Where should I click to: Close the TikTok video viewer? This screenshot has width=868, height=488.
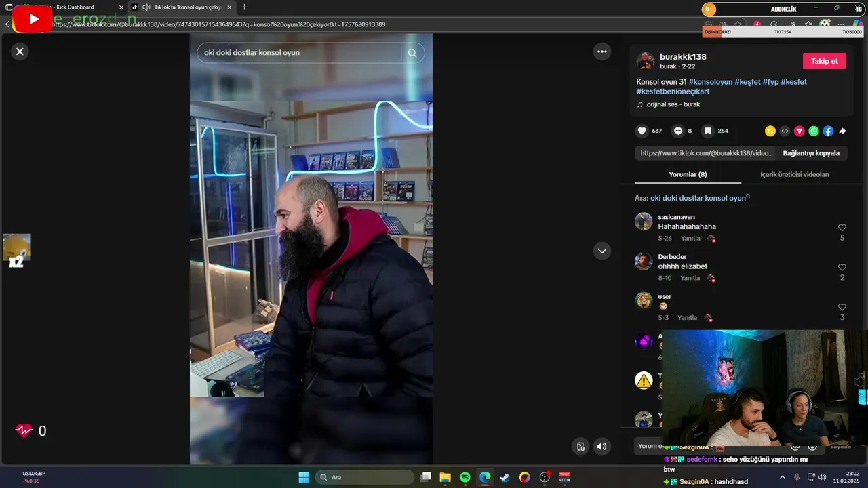[x=20, y=52]
